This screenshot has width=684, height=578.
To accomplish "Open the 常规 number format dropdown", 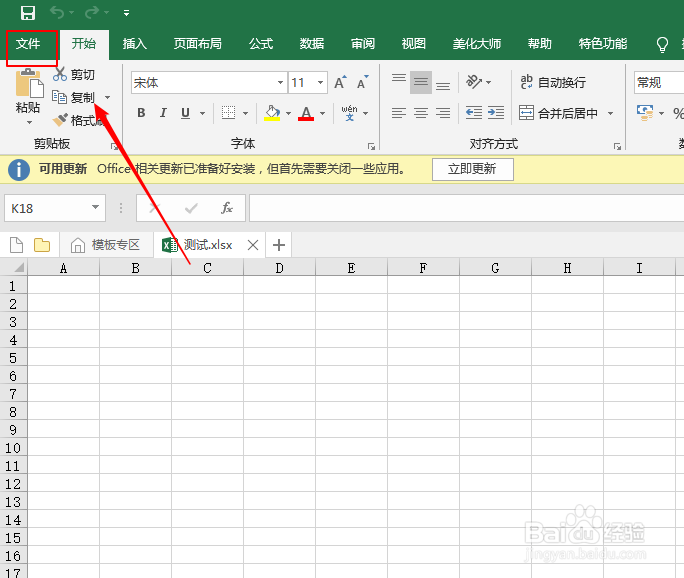I will coord(659,82).
